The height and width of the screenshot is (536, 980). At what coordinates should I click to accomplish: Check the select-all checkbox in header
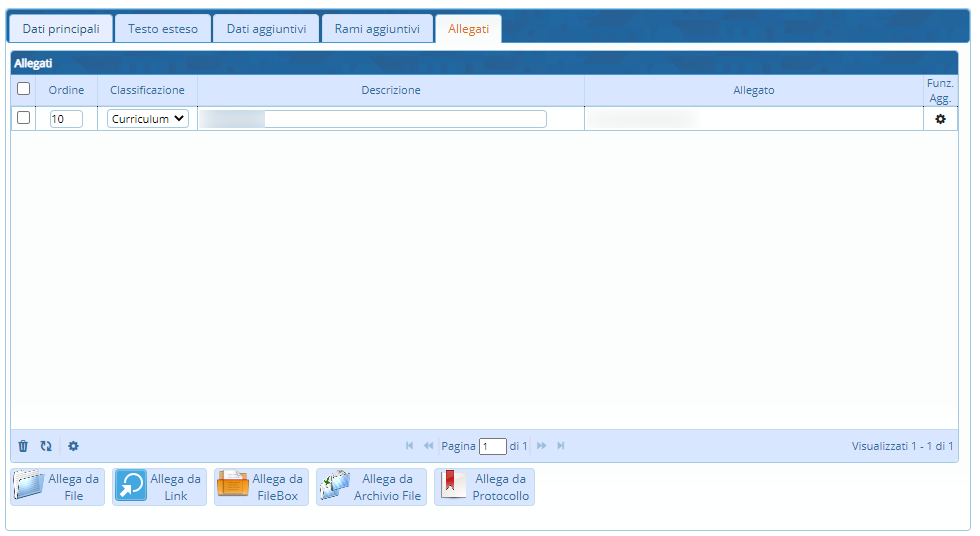point(24,89)
